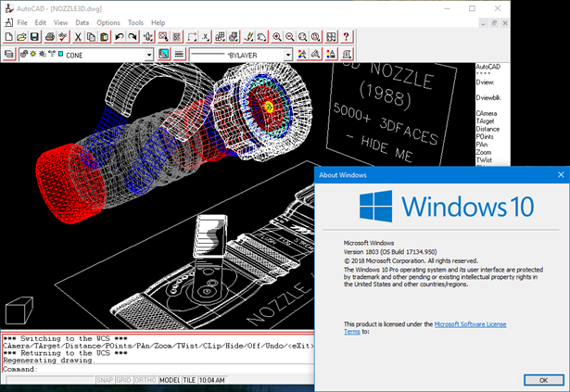Image resolution: width=570 pixels, height=392 pixels.
Task: Expand the BYLAYER linetype dropdown arrow
Action: pyautogui.click(x=288, y=55)
